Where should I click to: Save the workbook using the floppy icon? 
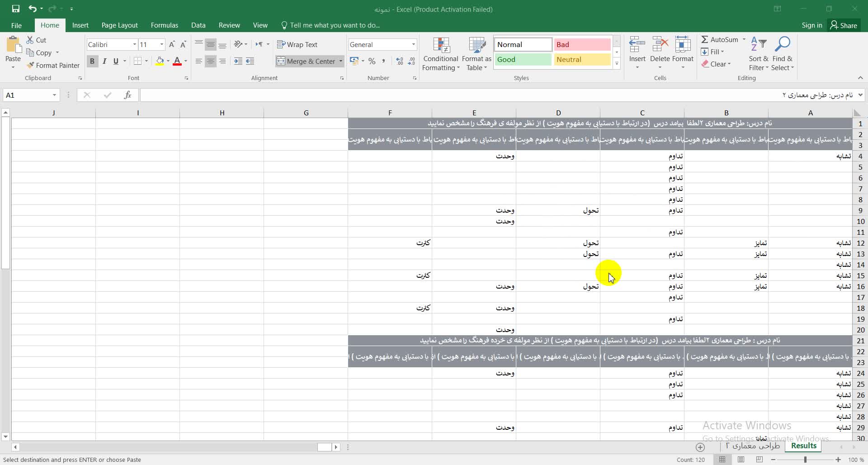[x=15, y=9]
